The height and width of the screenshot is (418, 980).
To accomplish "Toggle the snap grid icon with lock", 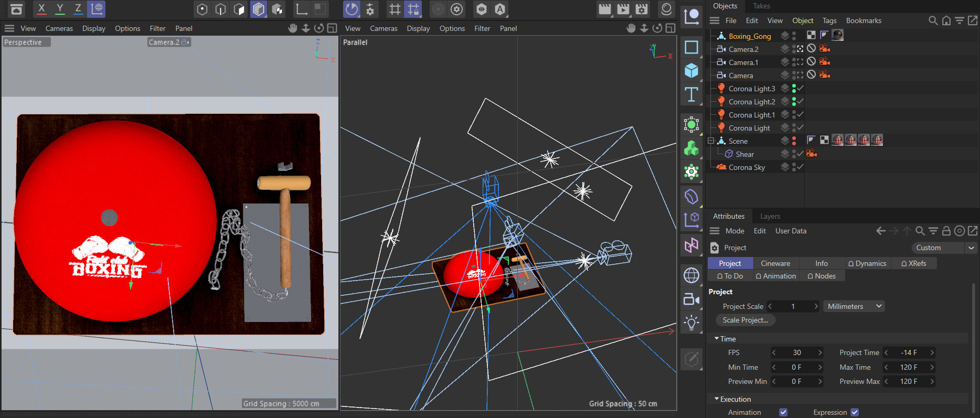I will click(x=413, y=9).
